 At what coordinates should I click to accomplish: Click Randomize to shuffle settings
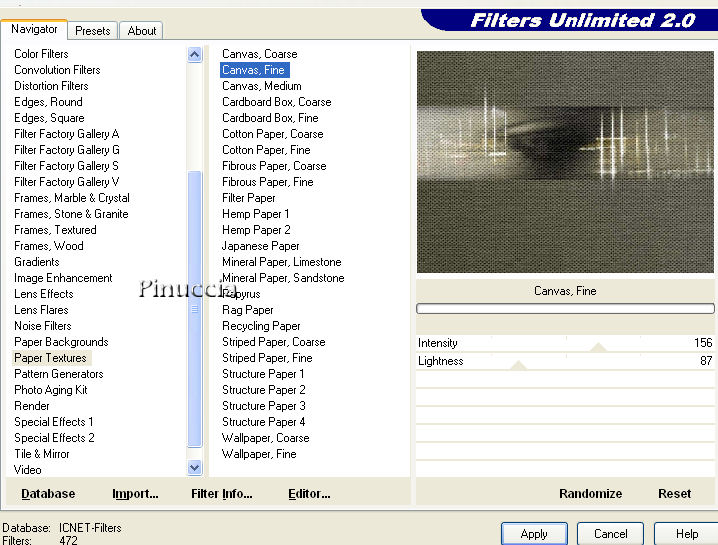[590, 493]
